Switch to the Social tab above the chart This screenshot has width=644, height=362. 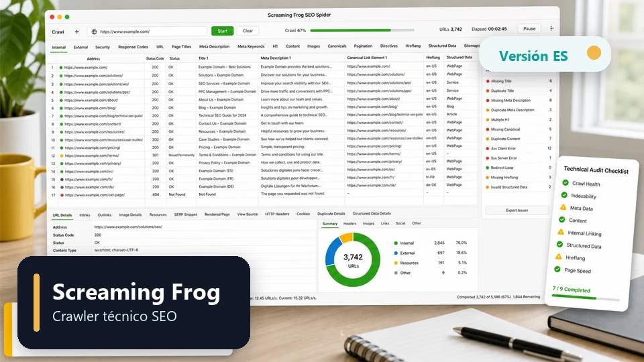(x=400, y=223)
